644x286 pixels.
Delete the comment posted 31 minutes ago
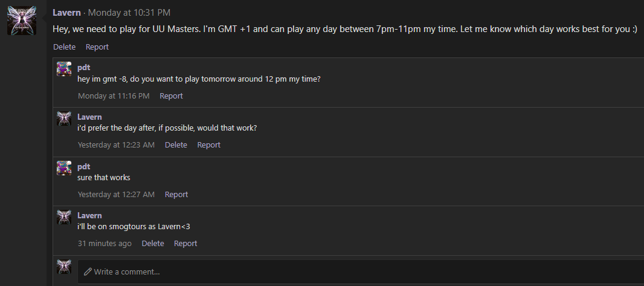coord(153,243)
